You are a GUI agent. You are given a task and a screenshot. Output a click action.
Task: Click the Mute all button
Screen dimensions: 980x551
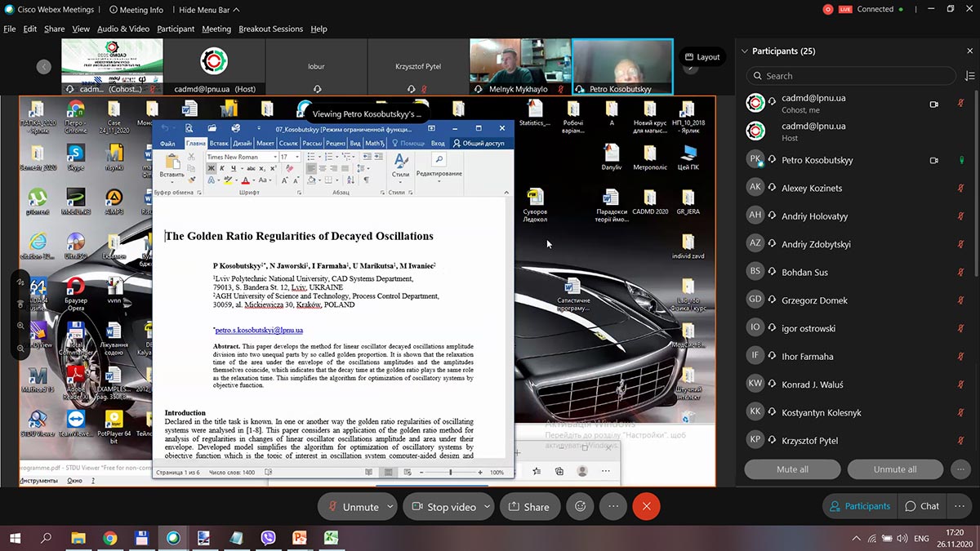792,469
